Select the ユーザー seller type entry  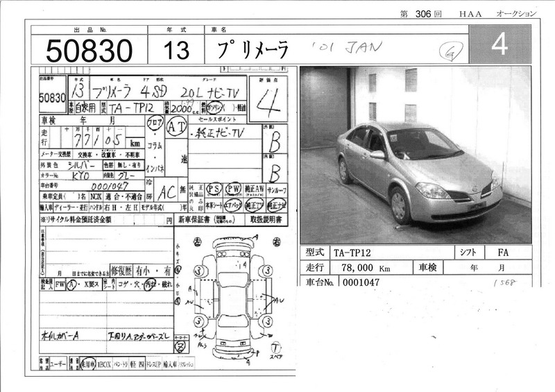click(x=58, y=364)
